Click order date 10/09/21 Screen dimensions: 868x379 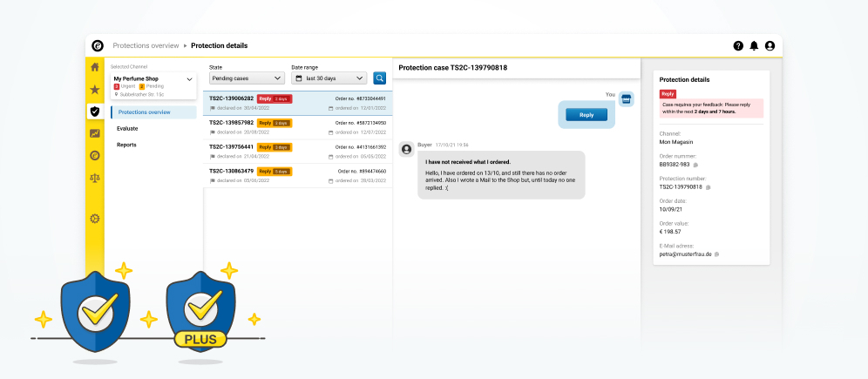point(670,209)
